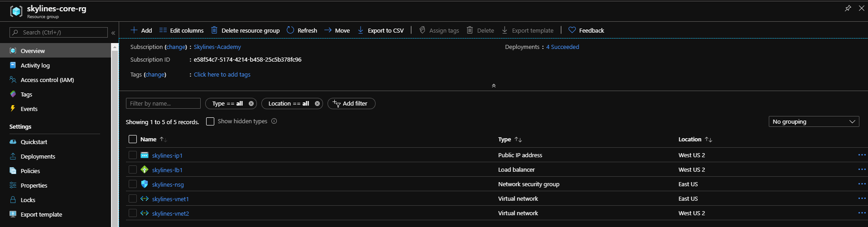The height and width of the screenshot is (227, 868).
Task: Click change link next to Subscription
Action: point(176,47)
